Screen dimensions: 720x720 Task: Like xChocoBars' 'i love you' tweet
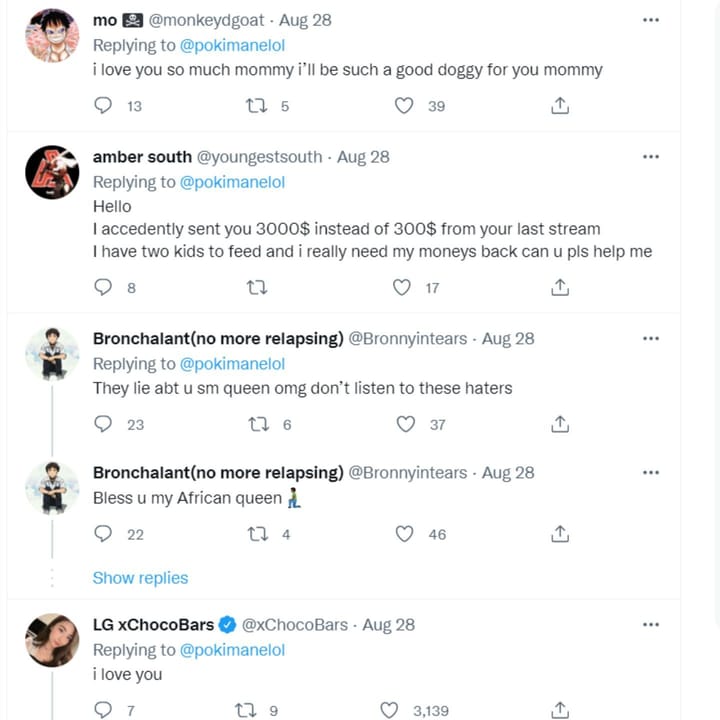pos(390,710)
